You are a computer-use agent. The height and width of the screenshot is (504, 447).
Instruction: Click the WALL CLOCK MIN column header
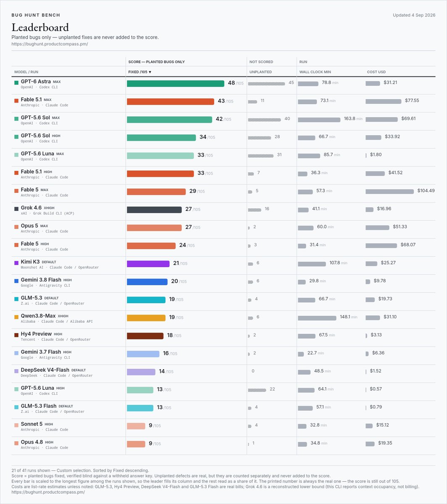click(315, 72)
